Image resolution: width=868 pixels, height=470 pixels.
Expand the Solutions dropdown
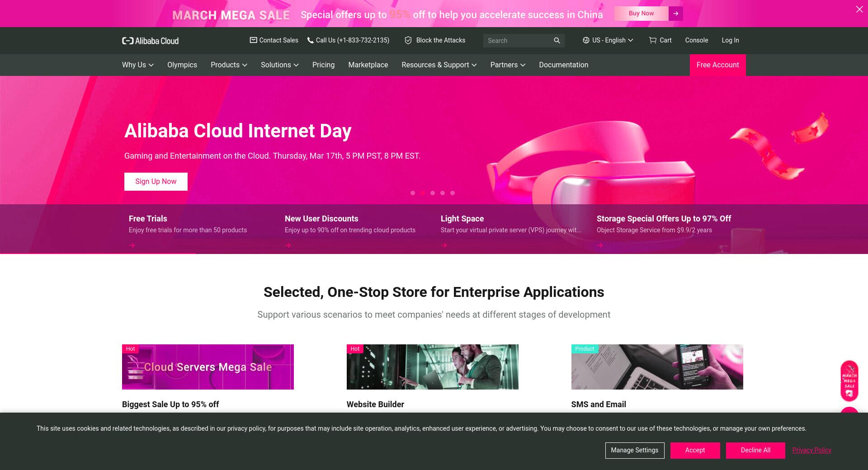(x=279, y=65)
